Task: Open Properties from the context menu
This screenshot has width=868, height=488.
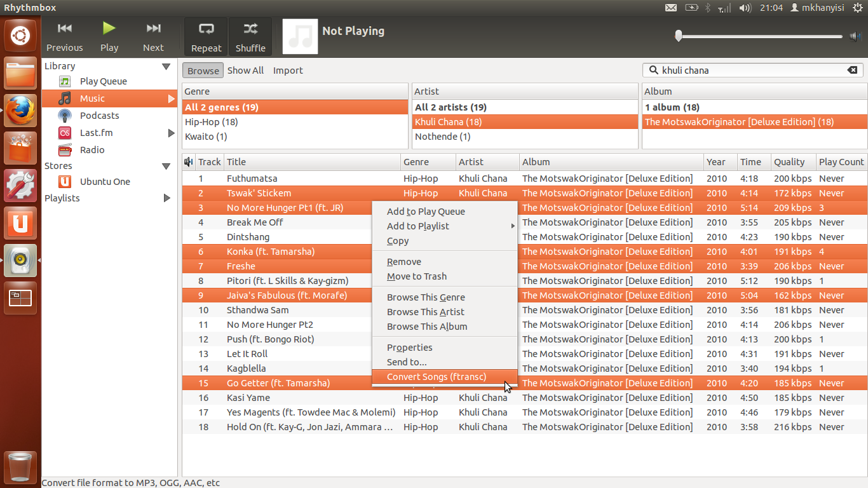Action: pos(445,348)
